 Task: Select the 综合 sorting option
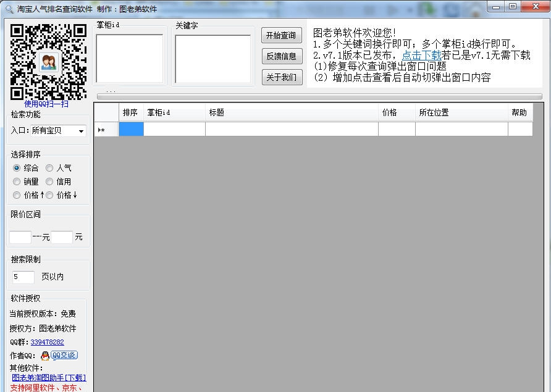point(15,168)
